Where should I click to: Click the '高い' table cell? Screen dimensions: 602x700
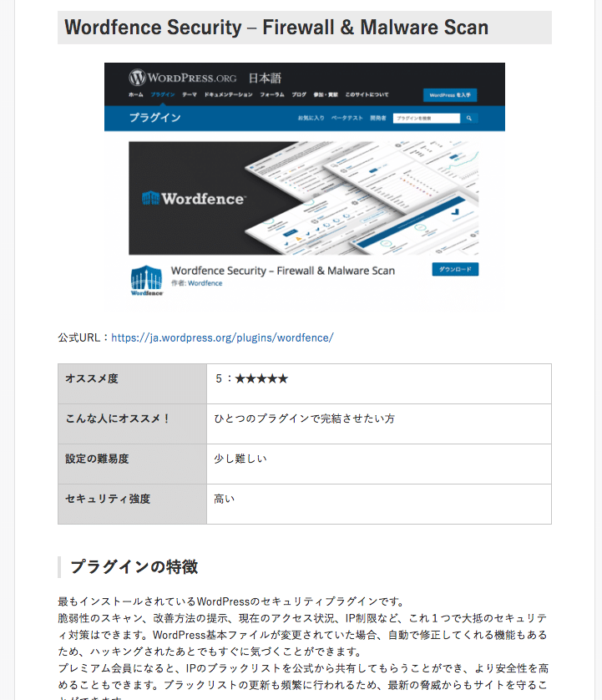379,504
